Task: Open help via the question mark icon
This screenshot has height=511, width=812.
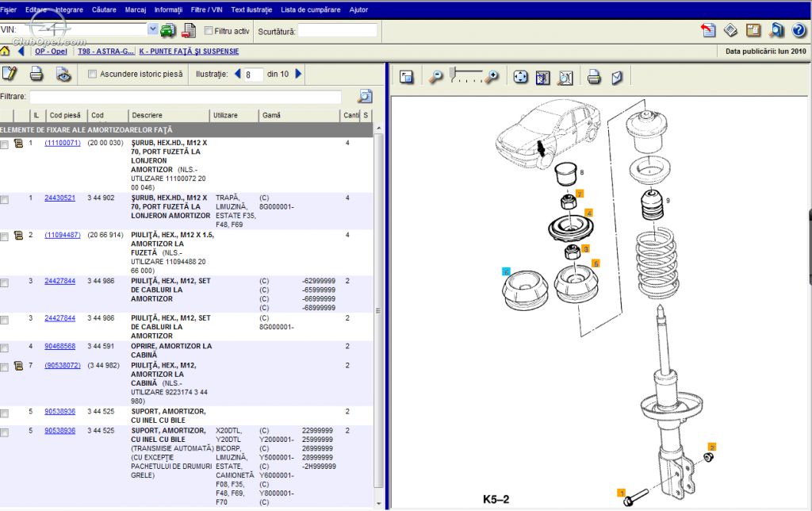Action: (799, 31)
